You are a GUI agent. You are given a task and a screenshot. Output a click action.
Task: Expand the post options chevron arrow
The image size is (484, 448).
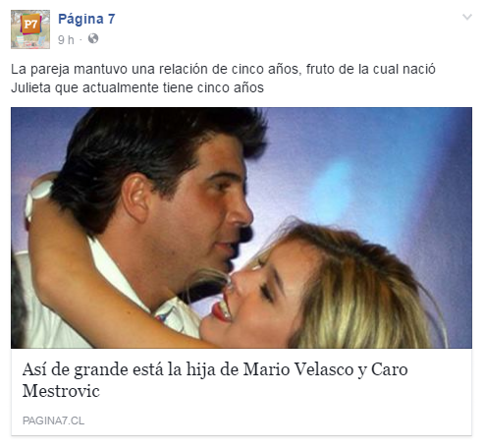tap(467, 17)
